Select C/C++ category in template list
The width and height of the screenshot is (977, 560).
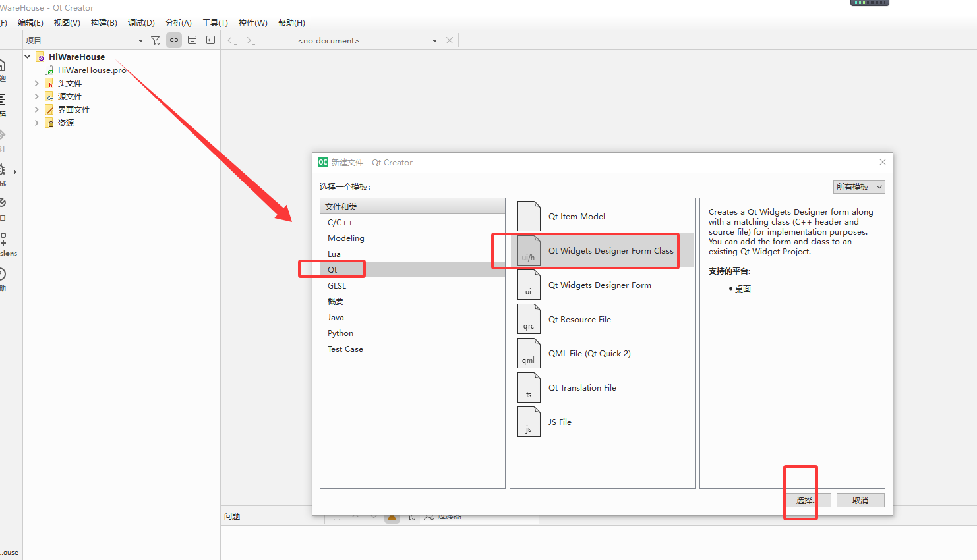pyautogui.click(x=413, y=222)
